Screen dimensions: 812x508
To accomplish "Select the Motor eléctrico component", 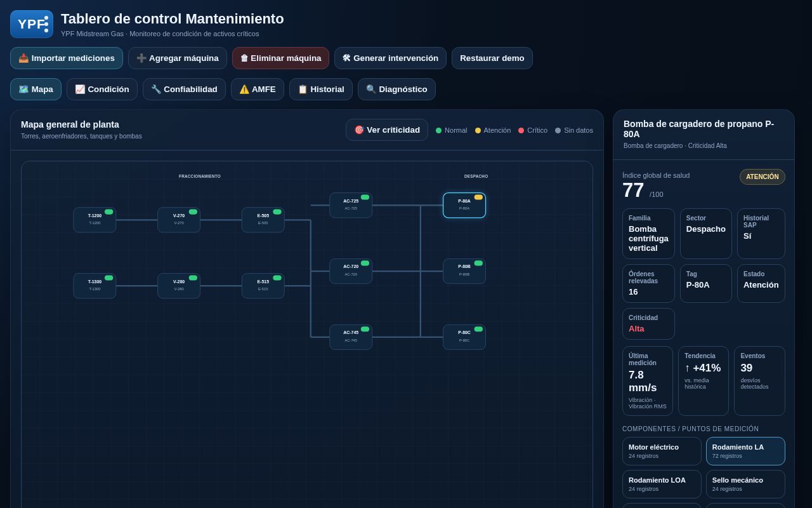I will [662, 451].
